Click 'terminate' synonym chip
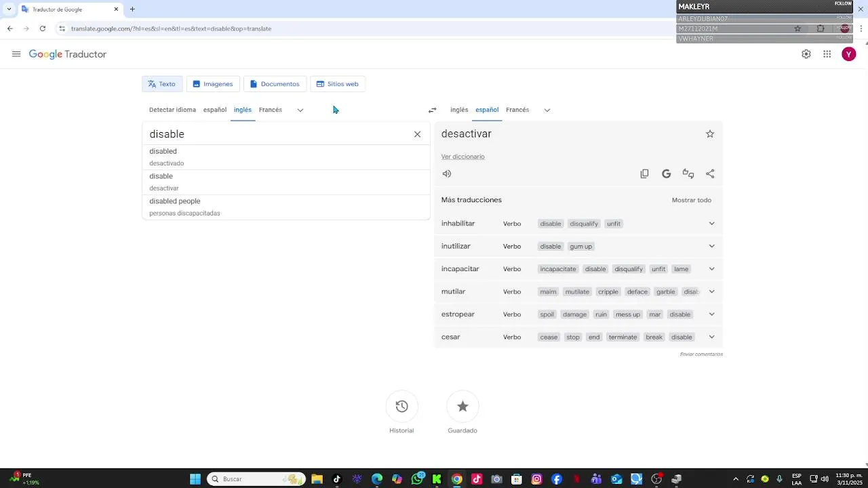This screenshot has height=488, width=868. [623, 338]
